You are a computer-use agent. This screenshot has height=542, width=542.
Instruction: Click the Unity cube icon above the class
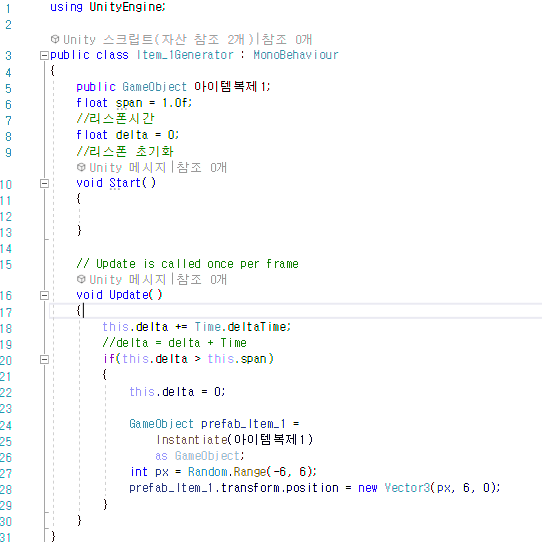click(55, 39)
